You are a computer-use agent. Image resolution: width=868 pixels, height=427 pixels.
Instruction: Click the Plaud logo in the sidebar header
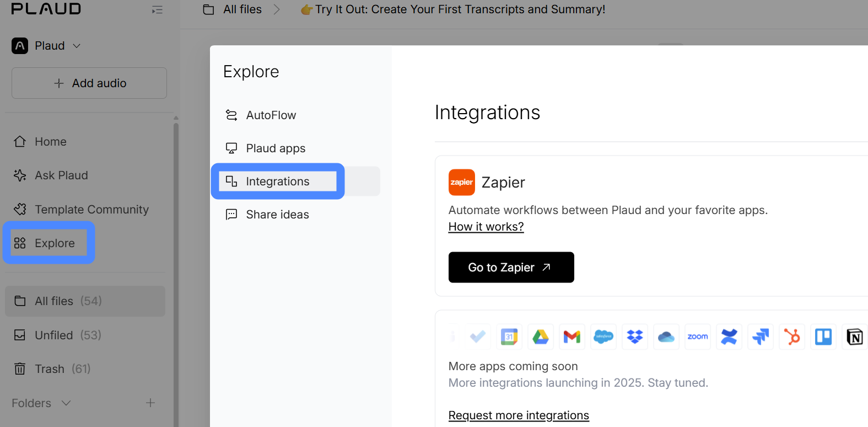46,9
